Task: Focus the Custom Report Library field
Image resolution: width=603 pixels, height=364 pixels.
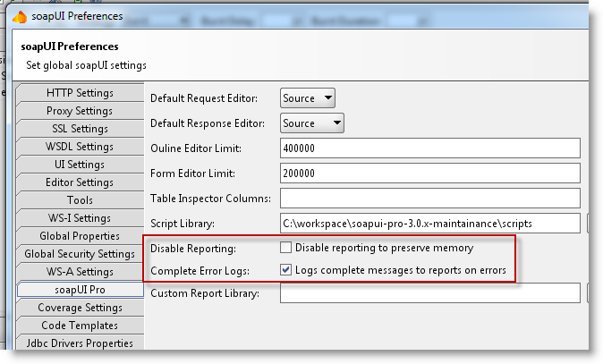Action: pyautogui.click(x=430, y=292)
